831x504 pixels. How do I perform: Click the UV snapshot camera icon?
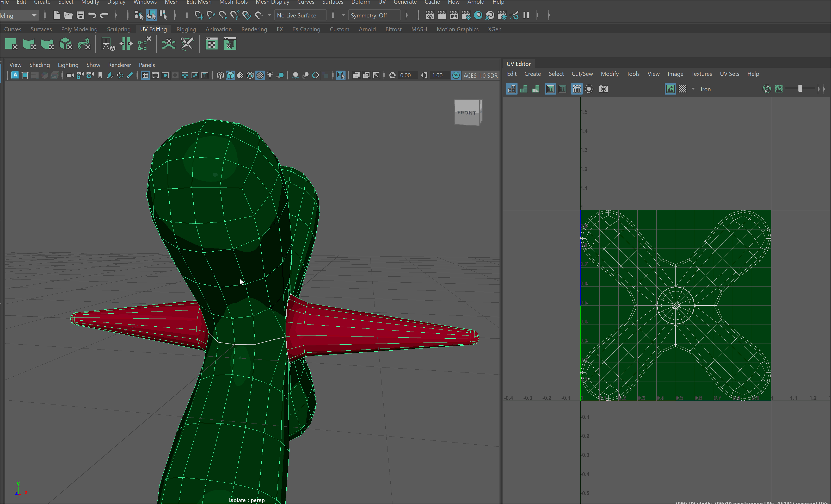click(603, 89)
